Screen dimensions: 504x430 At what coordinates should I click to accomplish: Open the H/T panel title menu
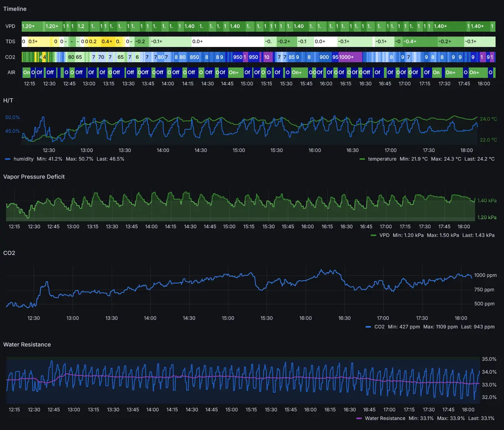(8, 100)
